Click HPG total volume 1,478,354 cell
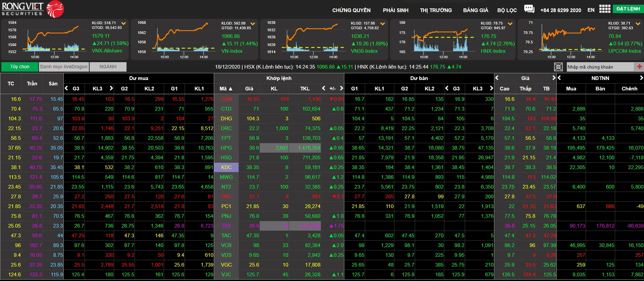 pos(305,148)
